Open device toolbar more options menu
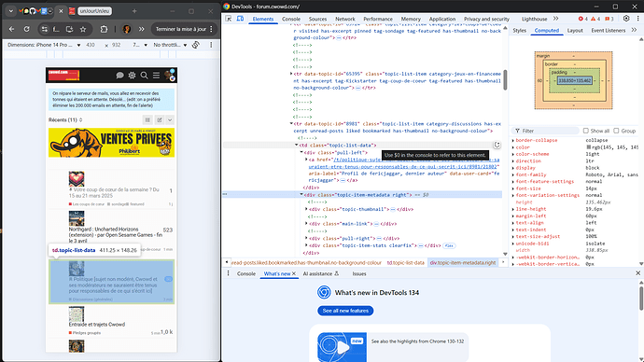Screen dimensions: 644x362 click(x=211, y=45)
